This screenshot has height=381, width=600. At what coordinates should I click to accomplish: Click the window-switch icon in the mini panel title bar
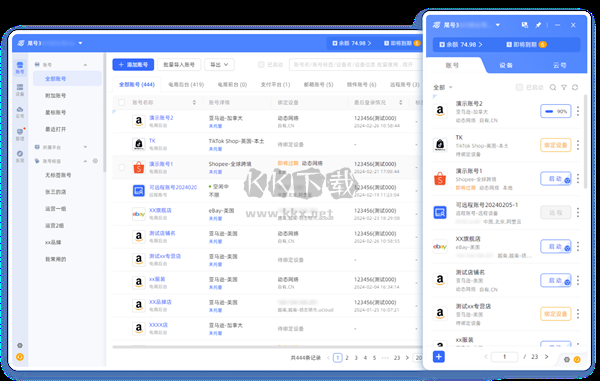point(525,25)
